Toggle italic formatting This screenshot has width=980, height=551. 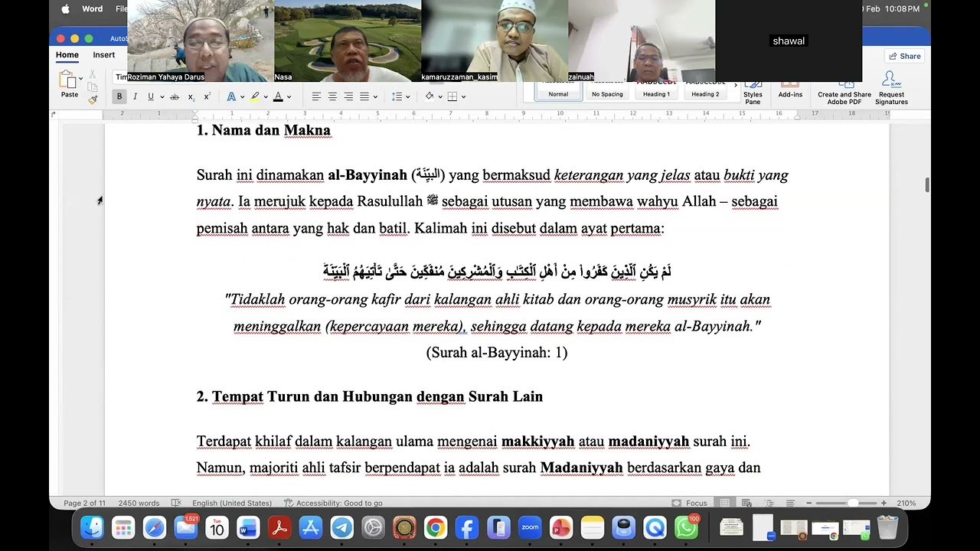[x=135, y=96]
